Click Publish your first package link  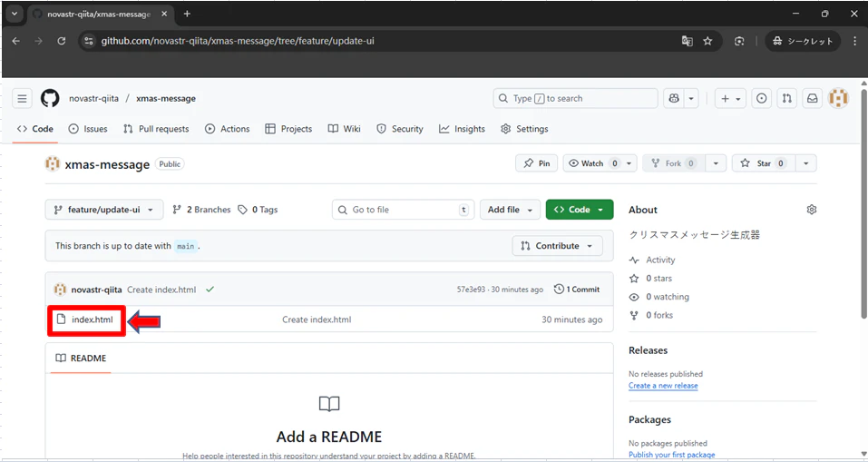(672, 455)
